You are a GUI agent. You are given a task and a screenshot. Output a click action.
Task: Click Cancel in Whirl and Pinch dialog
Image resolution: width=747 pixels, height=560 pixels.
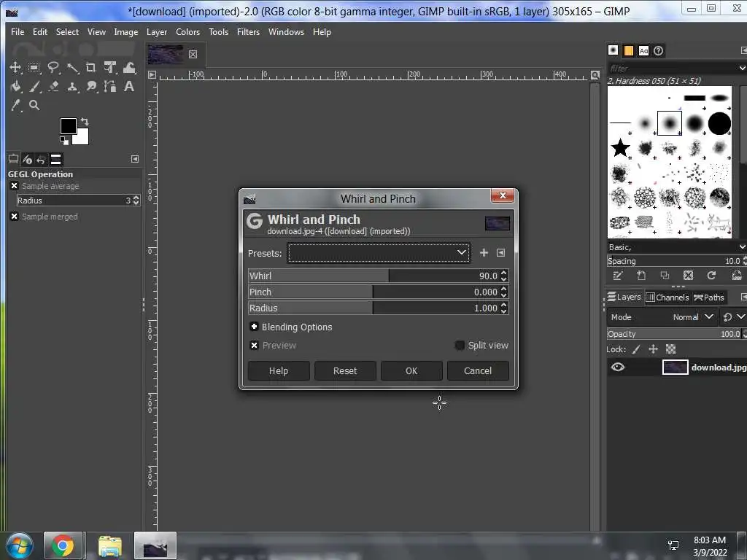pos(478,371)
